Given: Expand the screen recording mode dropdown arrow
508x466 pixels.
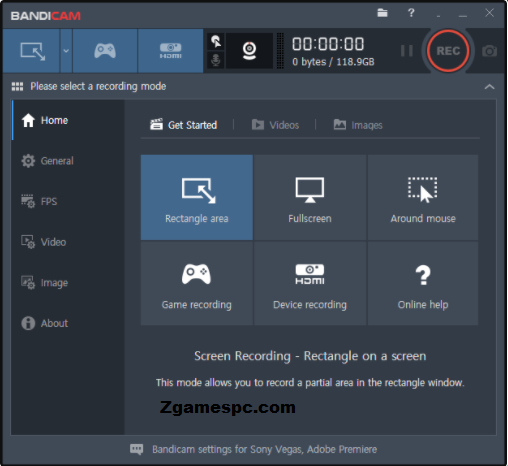Looking at the screenshot, I should pos(66,51).
